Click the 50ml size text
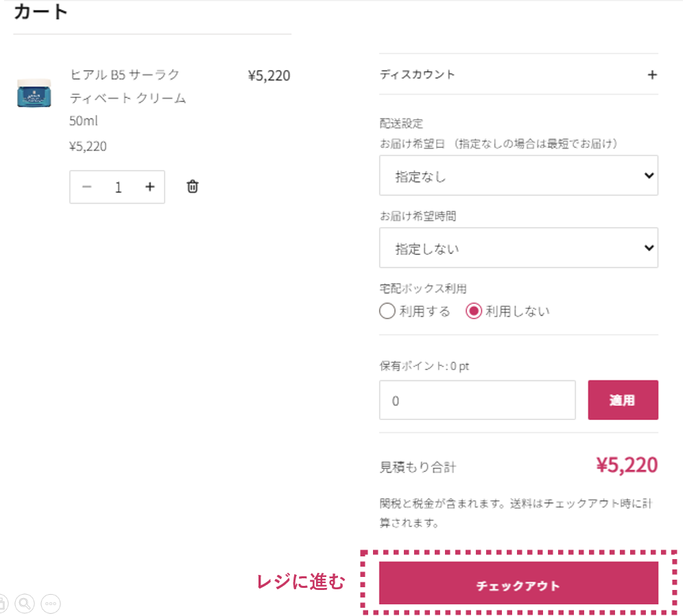This screenshot has width=687, height=616. pos(83,121)
